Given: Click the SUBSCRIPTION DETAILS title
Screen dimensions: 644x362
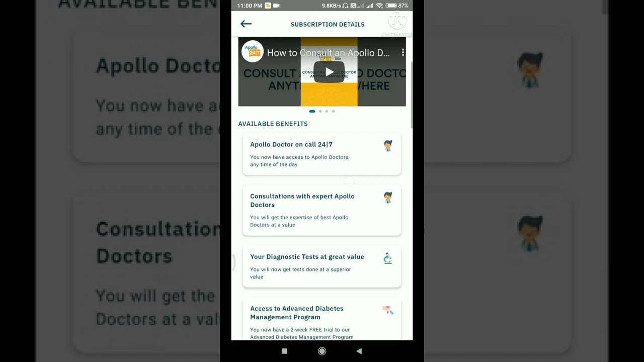Looking at the screenshot, I should coord(328,24).
